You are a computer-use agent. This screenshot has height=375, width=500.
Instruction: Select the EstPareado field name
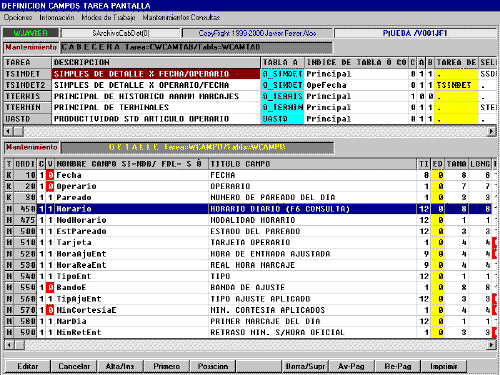pyautogui.click(x=131, y=231)
